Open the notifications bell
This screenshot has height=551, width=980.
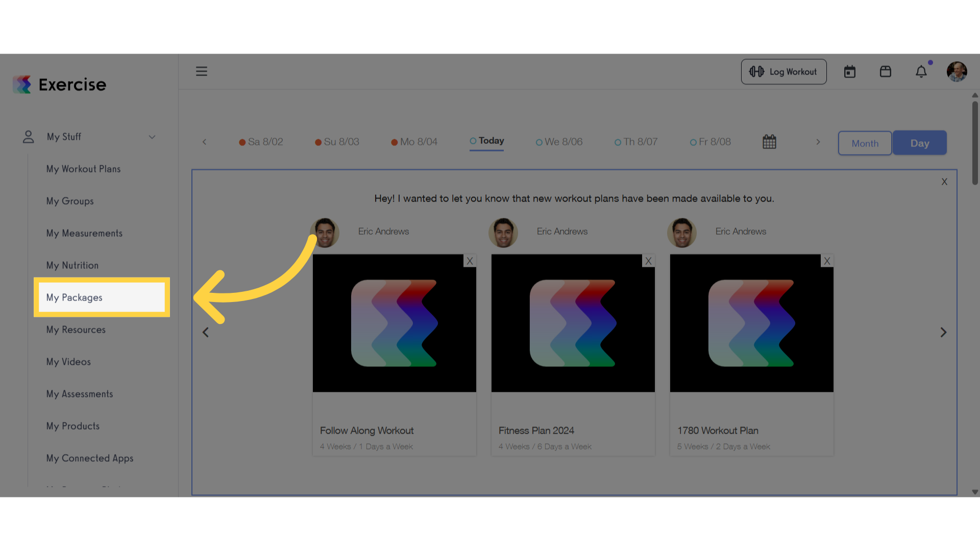click(x=921, y=72)
